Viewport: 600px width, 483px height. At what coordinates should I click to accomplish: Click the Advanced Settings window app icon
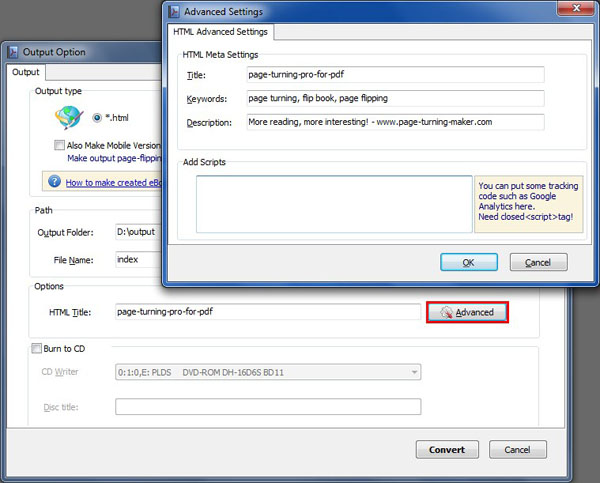(x=173, y=11)
